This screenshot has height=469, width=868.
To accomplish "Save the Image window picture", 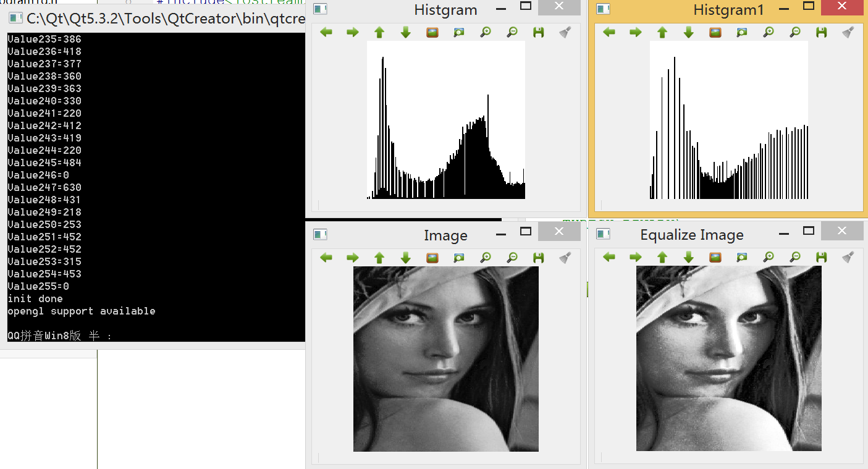I will tap(539, 258).
